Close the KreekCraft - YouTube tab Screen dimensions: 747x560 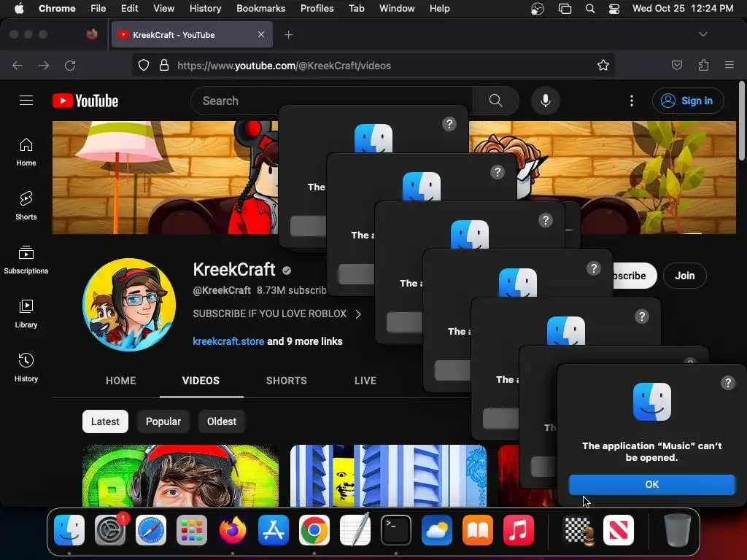click(261, 34)
